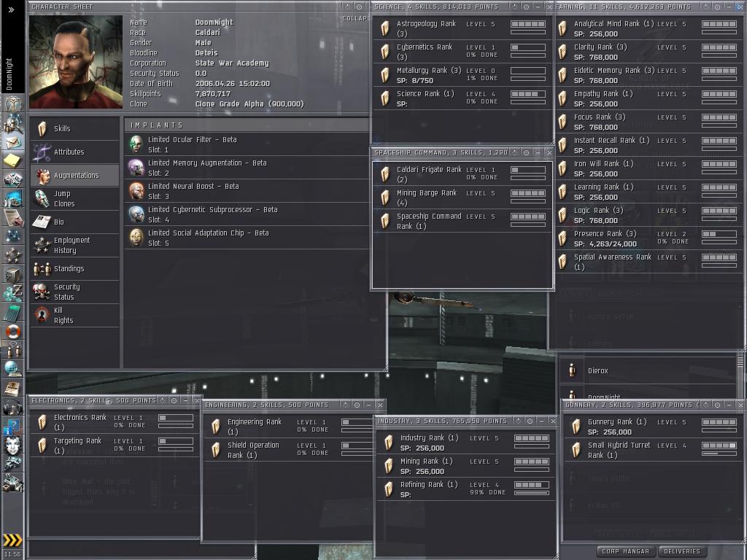This screenshot has height=560, width=747.
Task: Click Mining Barge skill book icon
Action: 385,198
